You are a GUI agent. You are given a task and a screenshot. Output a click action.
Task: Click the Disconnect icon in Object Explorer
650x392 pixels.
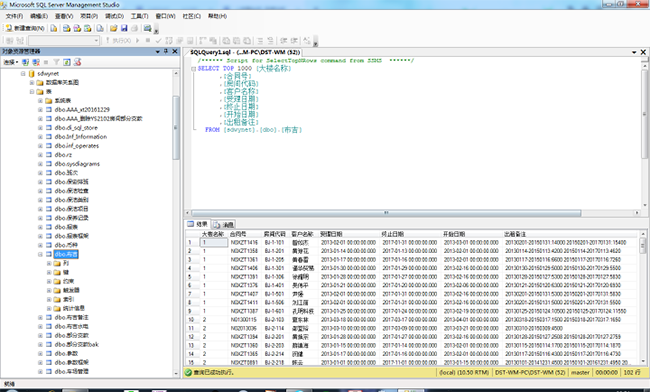click(36, 62)
